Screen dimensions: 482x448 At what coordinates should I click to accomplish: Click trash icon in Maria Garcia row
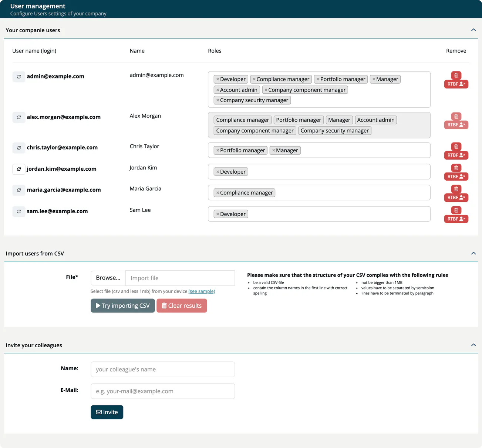click(x=456, y=189)
